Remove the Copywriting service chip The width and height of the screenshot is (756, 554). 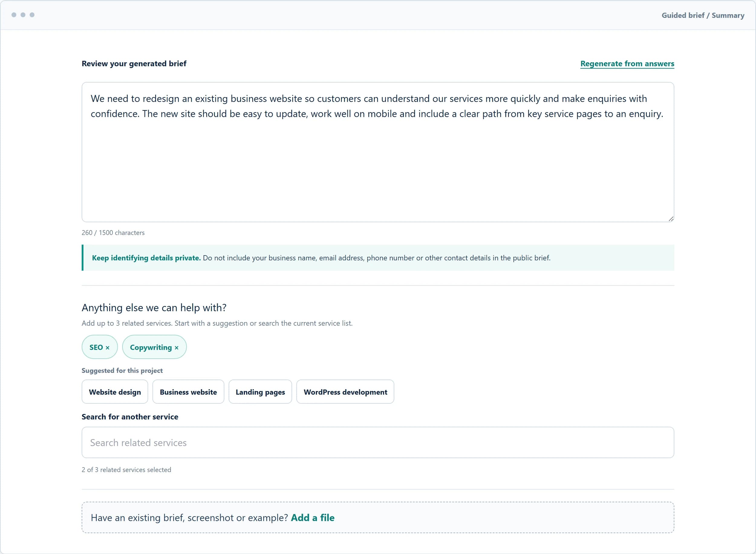coord(176,348)
